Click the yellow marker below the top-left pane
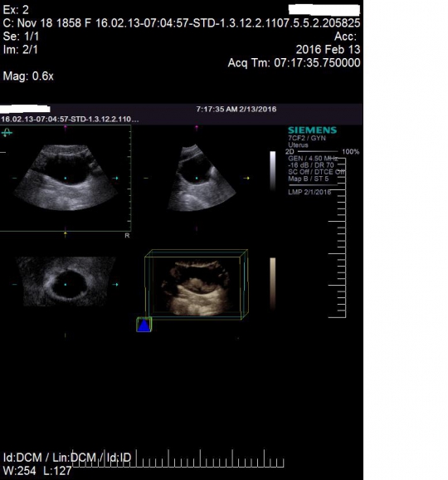The width and height of the screenshot is (448, 480). pos(66,234)
